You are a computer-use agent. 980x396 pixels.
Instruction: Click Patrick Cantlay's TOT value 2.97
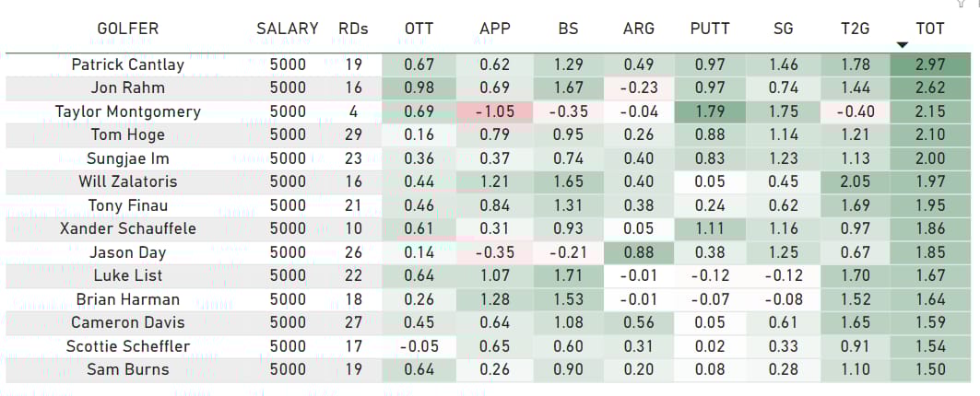(x=927, y=64)
